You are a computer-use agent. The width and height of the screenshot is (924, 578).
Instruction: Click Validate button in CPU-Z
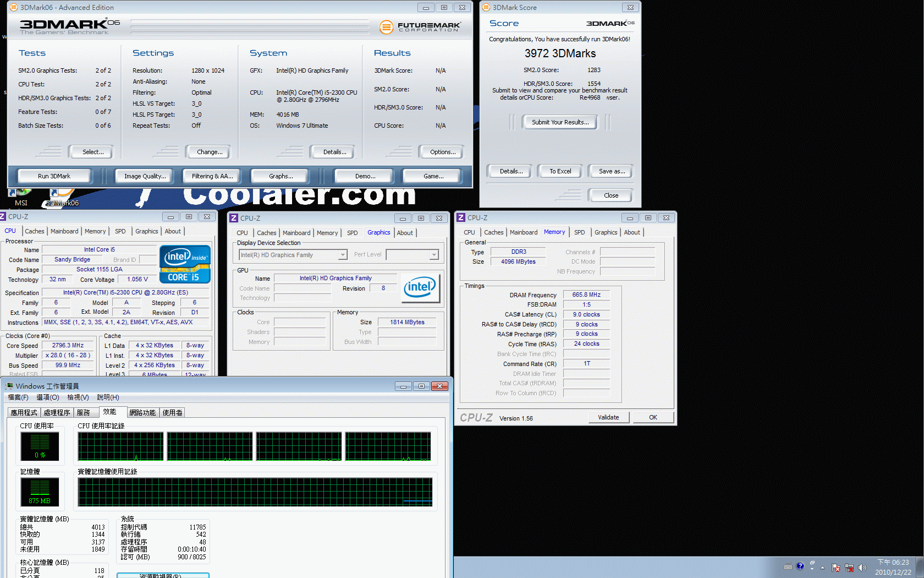pos(608,417)
